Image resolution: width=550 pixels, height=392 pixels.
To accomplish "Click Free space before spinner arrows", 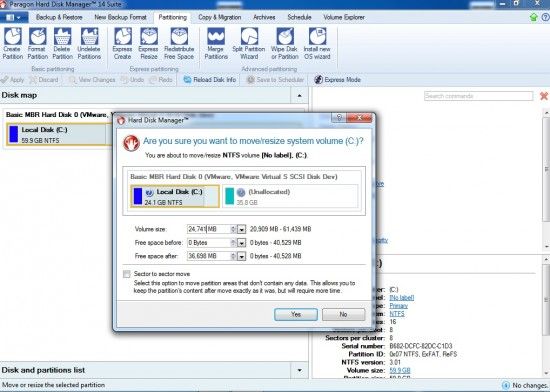I will coord(233,243).
